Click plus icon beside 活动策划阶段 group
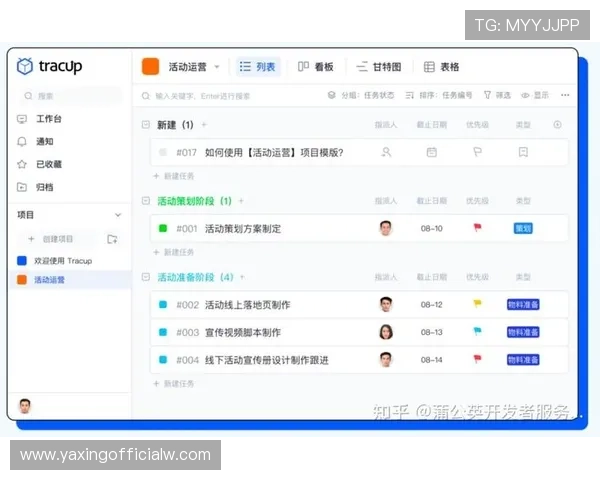600x480 pixels. [x=241, y=201]
